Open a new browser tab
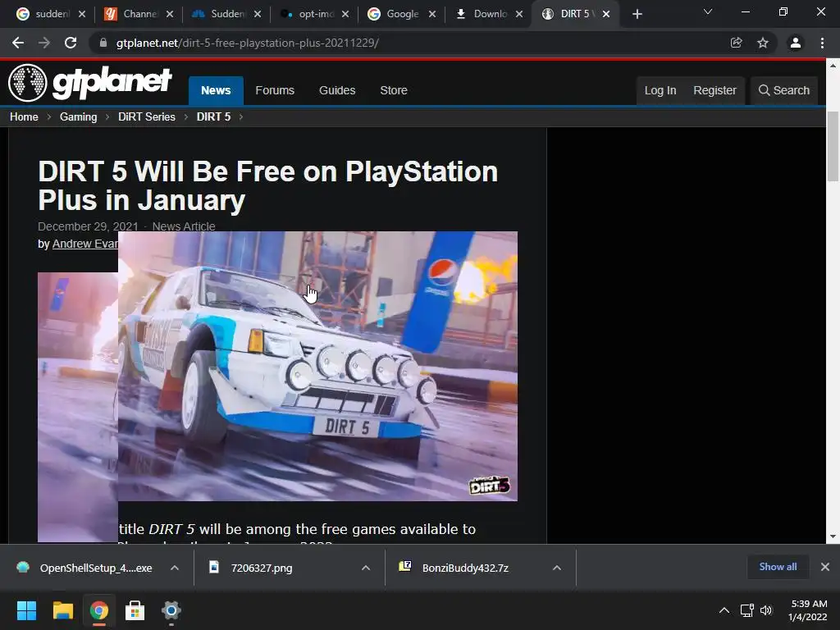 pyautogui.click(x=637, y=15)
